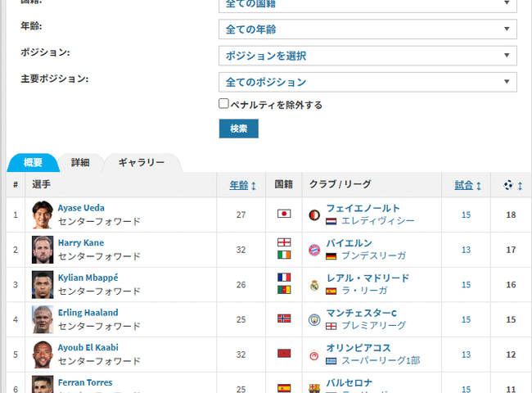Open Kylian Mbappé's player profile link
This screenshot has width=532, height=393.
pyautogui.click(x=88, y=278)
